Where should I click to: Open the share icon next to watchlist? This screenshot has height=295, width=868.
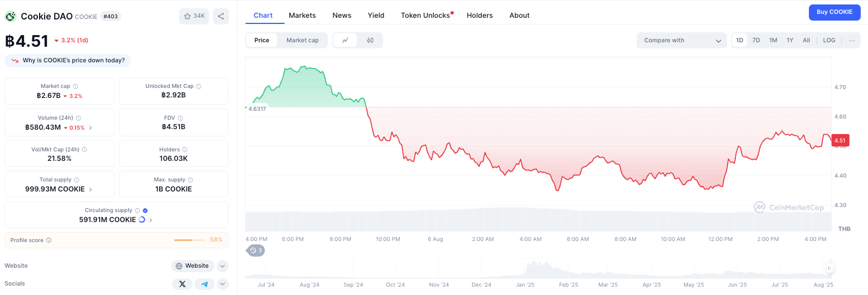(221, 16)
